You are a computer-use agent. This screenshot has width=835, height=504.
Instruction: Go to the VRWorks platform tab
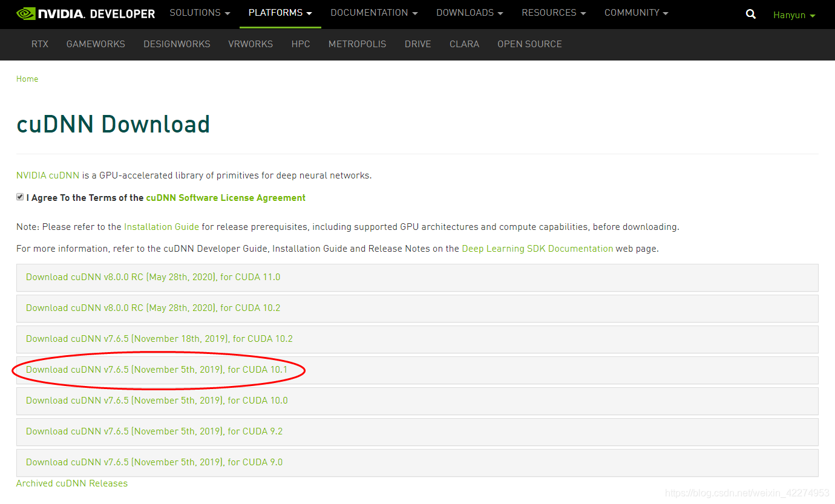[250, 44]
